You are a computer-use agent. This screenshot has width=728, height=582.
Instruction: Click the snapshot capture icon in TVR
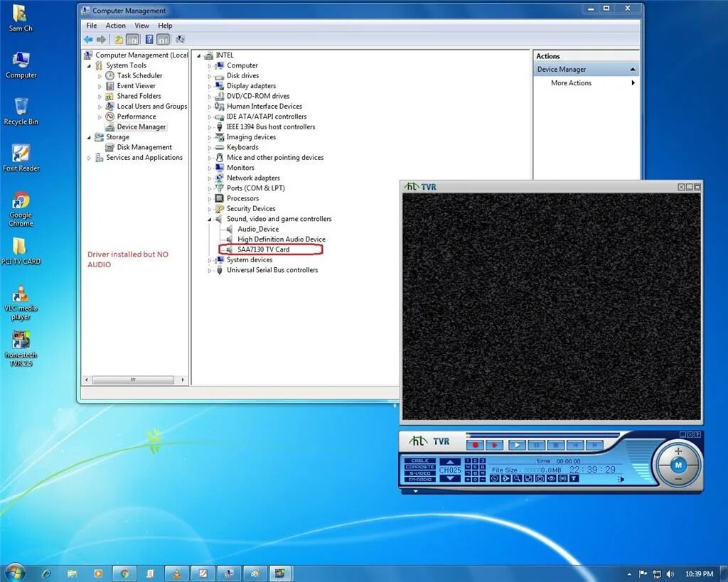point(539,479)
